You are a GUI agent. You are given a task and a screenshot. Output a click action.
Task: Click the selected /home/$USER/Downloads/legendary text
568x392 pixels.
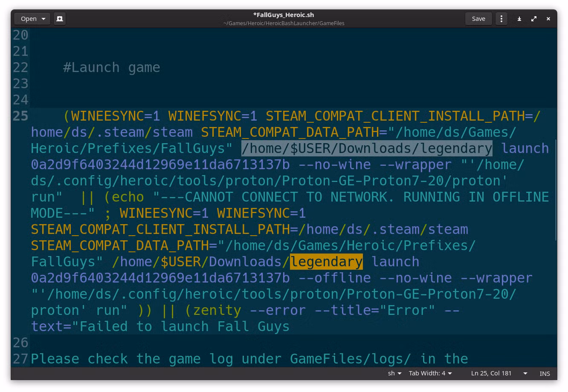[x=367, y=148]
